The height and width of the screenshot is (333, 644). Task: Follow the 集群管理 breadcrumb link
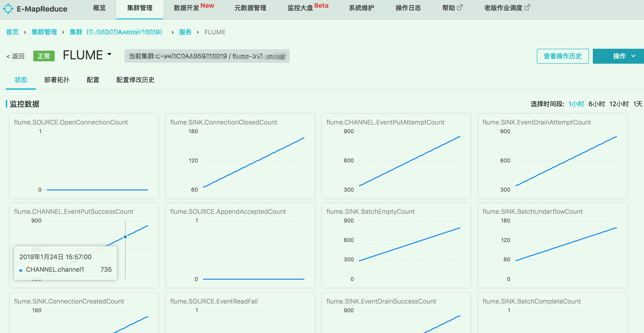pos(44,32)
